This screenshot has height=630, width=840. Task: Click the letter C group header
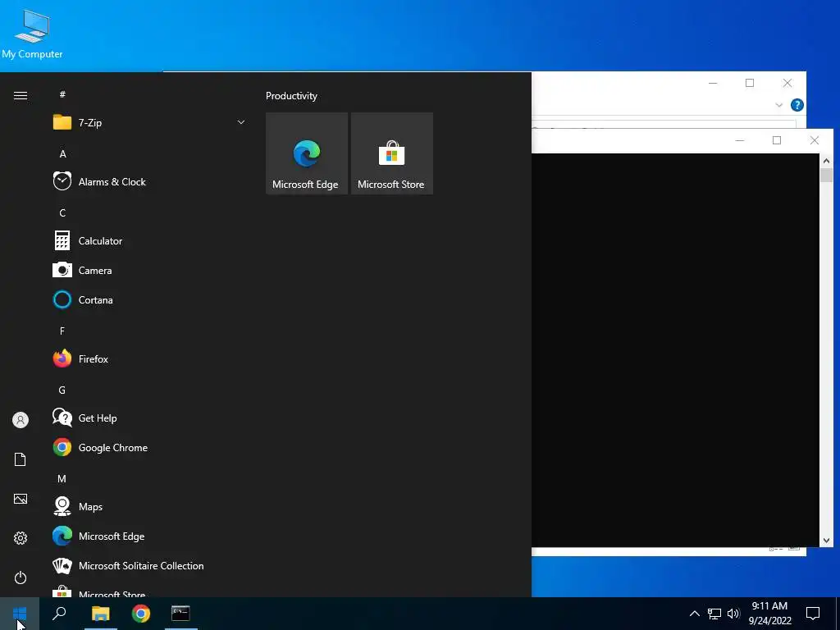(x=62, y=213)
